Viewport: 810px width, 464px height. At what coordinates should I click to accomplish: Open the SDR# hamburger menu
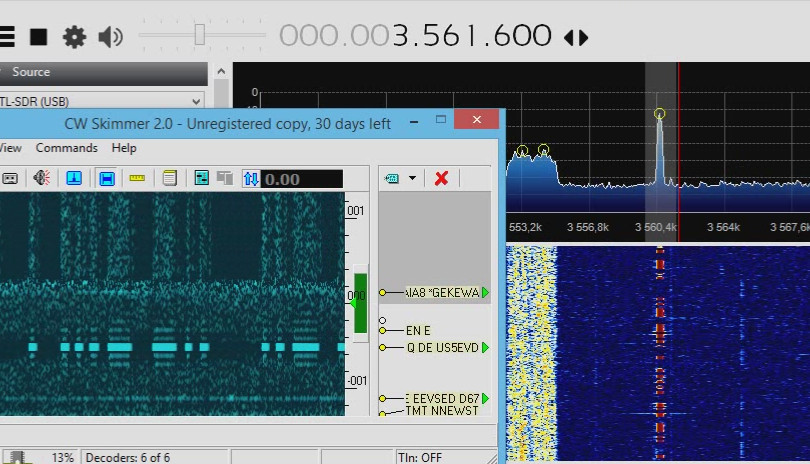(x=7, y=37)
